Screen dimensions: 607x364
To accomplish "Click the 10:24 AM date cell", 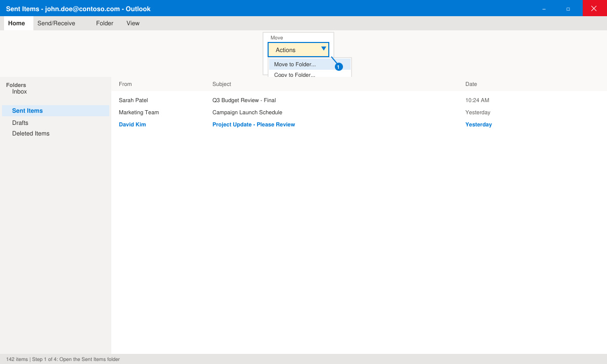I will click(x=478, y=100).
